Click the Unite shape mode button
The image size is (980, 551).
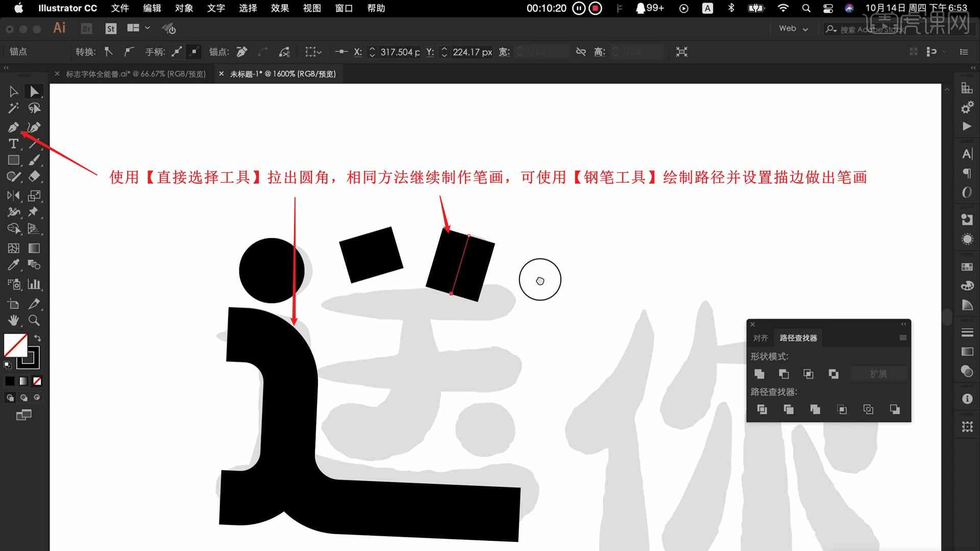tap(759, 373)
